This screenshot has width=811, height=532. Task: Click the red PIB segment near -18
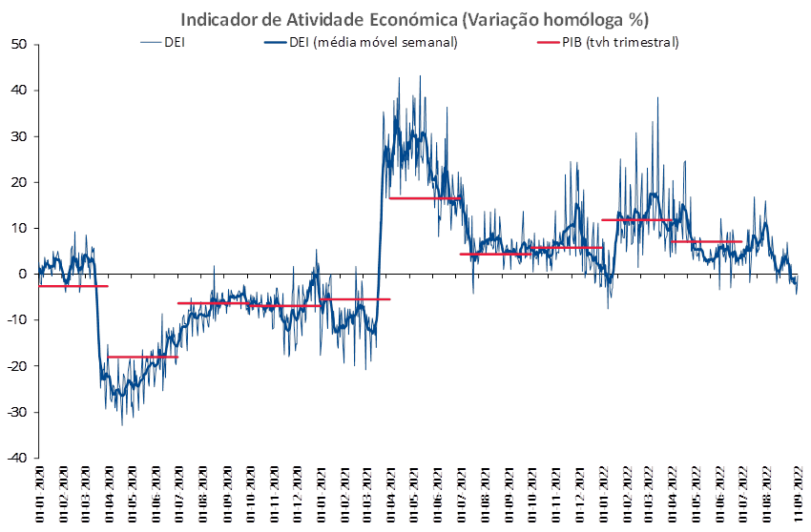[x=143, y=357]
